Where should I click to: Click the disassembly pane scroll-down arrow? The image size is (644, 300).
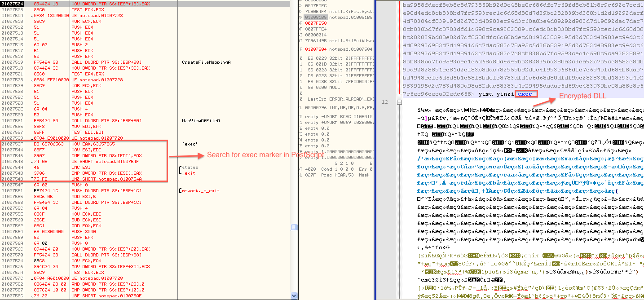[295, 296]
